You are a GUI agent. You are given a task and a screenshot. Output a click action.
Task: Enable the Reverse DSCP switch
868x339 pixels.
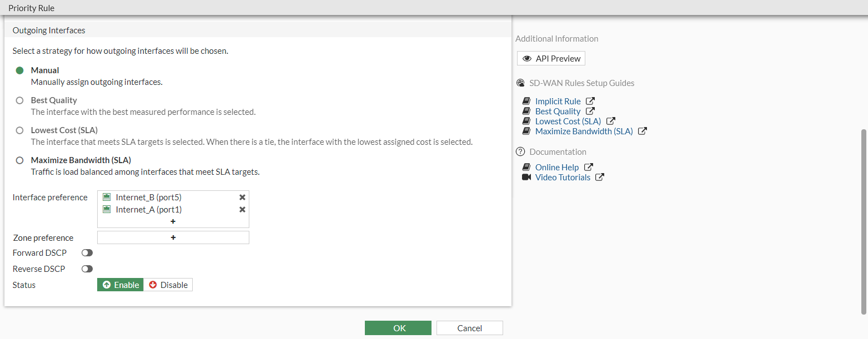point(87,269)
